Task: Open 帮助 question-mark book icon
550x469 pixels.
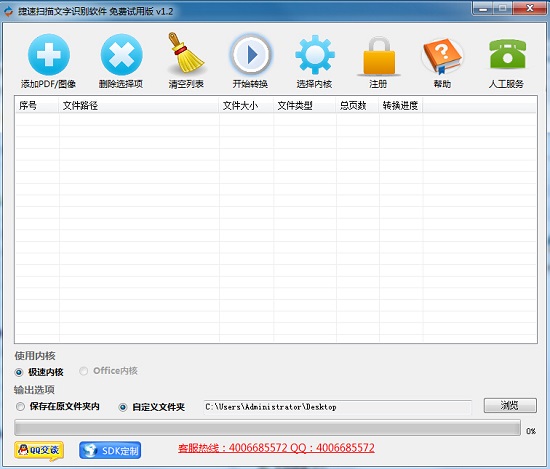Action: point(442,56)
